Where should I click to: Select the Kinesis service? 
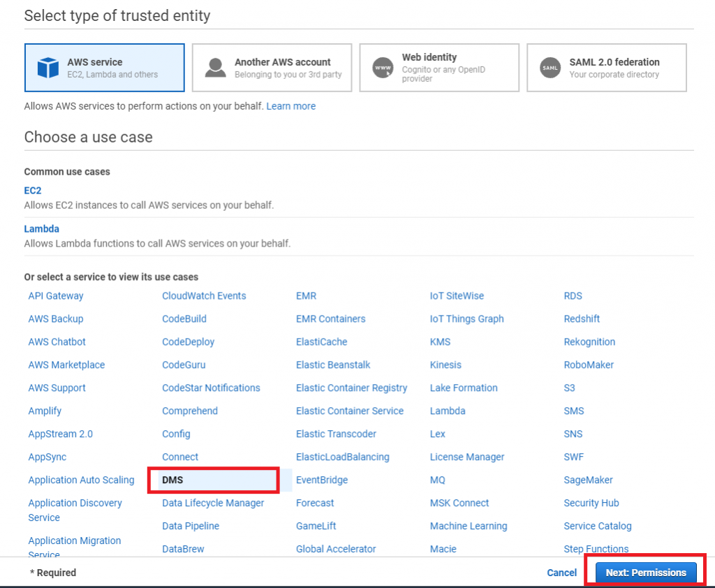pyautogui.click(x=445, y=365)
